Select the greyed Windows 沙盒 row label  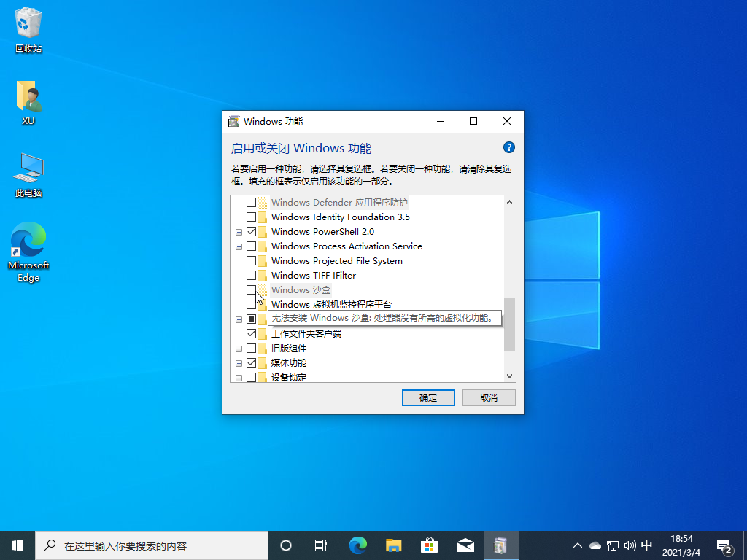[301, 290]
